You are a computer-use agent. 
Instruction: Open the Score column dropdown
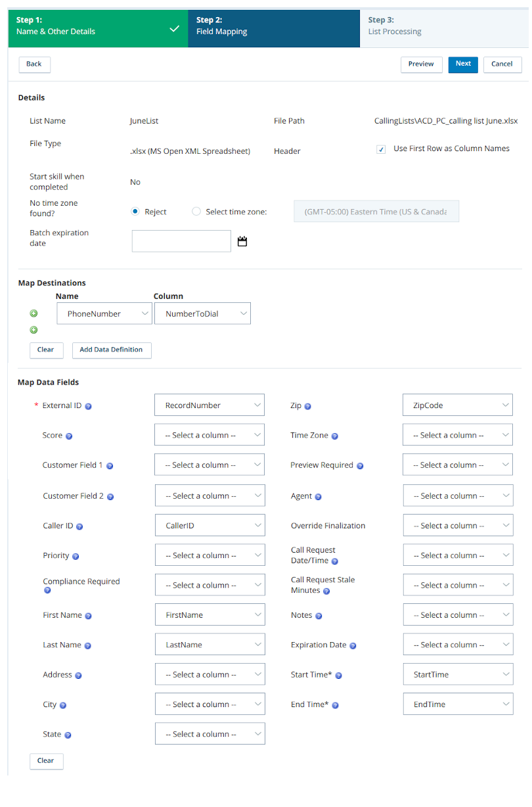click(210, 435)
